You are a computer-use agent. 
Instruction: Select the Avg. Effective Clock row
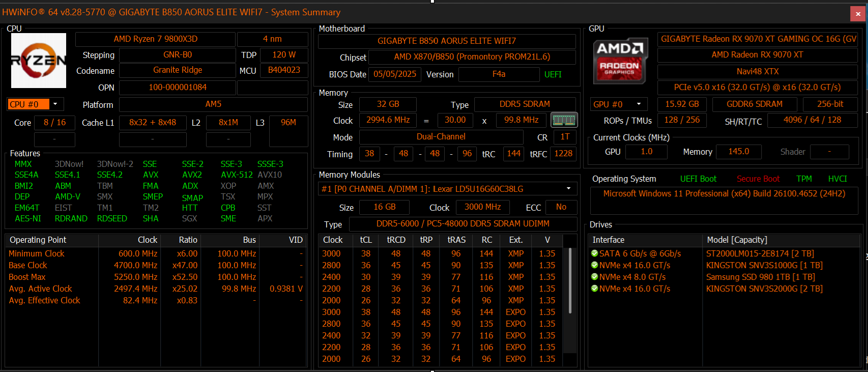pyautogui.click(x=156, y=300)
